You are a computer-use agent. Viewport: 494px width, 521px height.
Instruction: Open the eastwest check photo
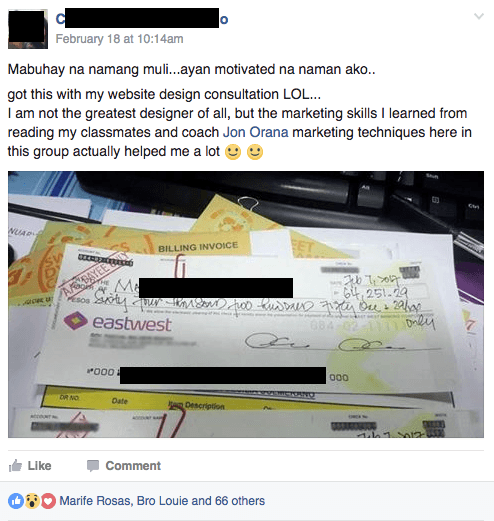(246, 304)
